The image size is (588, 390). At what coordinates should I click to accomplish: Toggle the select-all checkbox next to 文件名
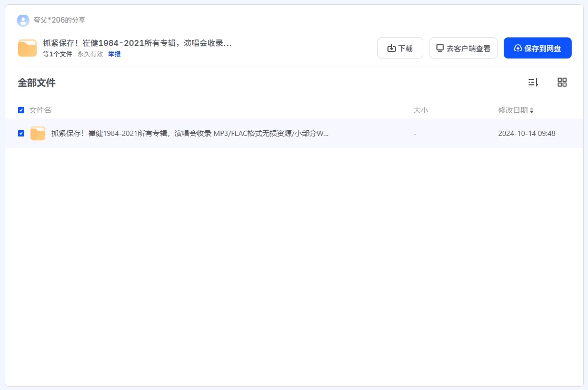21,110
